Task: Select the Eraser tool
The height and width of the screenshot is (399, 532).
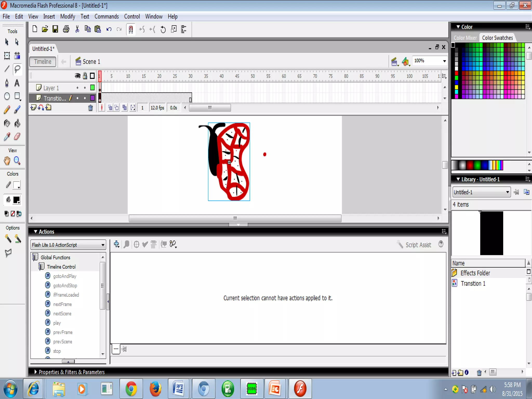Action: point(17,136)
